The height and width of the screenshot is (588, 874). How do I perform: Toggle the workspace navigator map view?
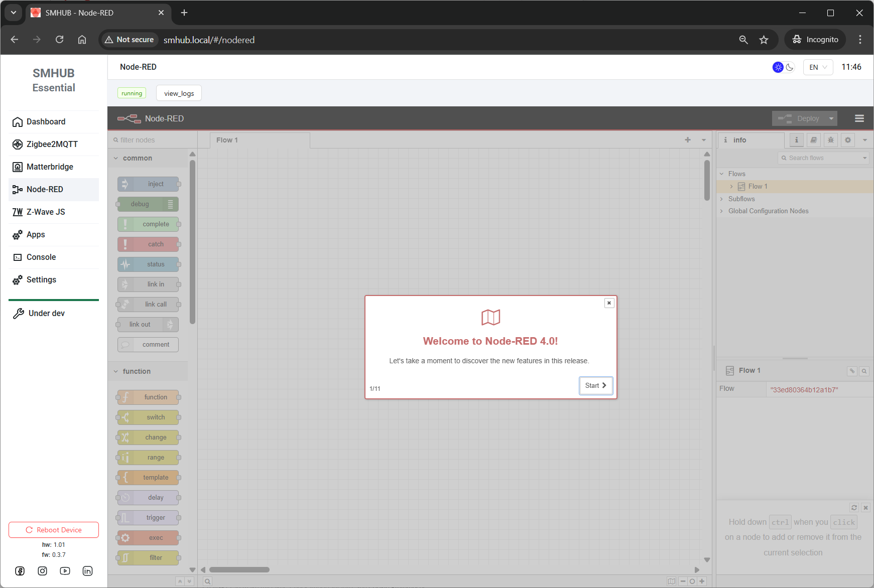coord(671,581)
